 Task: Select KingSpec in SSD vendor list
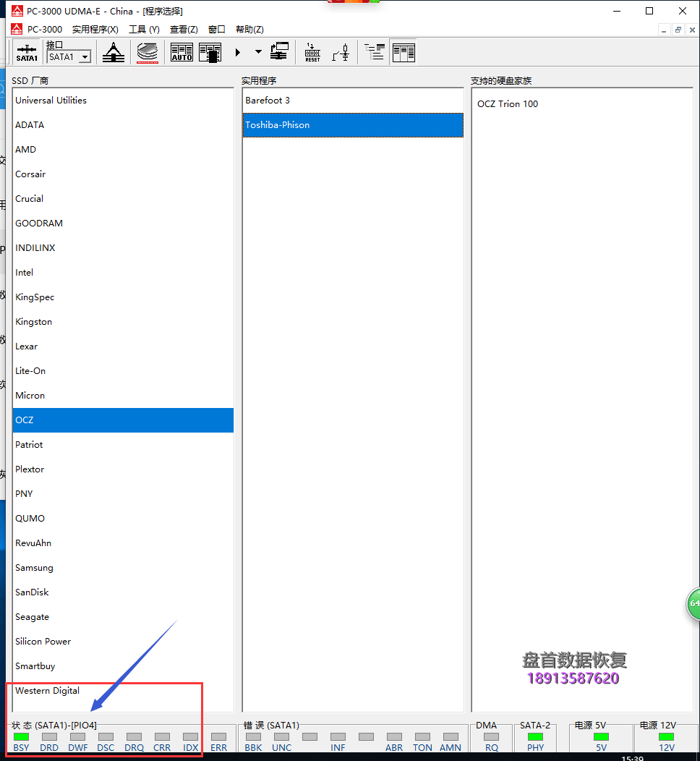[x=123, y=297]
